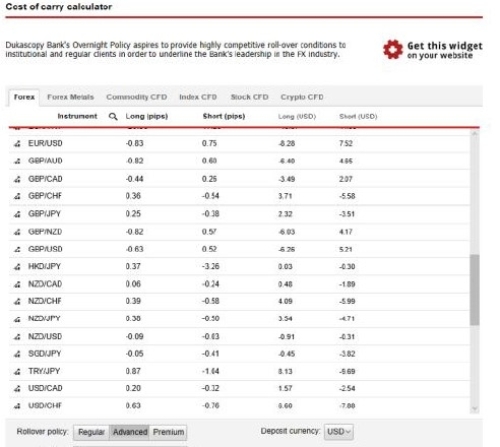Click the Get this widget link
The height and width of the screenshot is (447, 500).
tap(445, 50)
